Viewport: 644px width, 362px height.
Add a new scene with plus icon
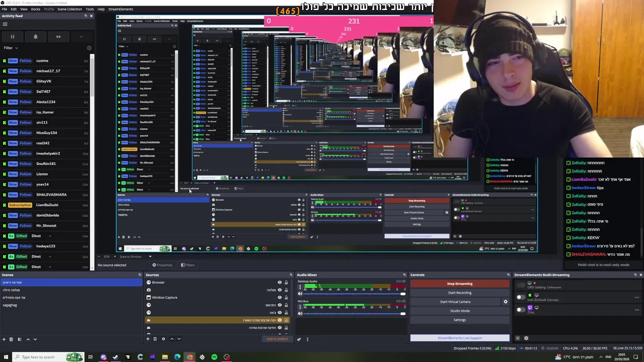[4, 339]
